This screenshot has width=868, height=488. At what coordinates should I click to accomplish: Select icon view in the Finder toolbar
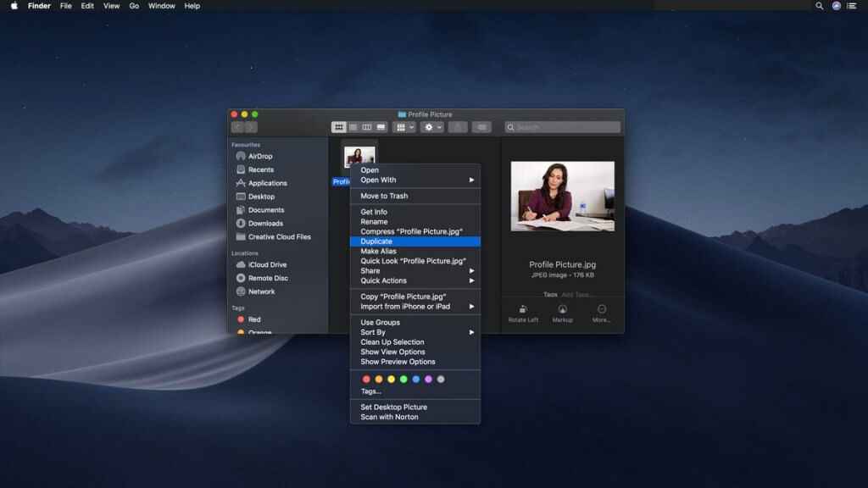point(339,127)
